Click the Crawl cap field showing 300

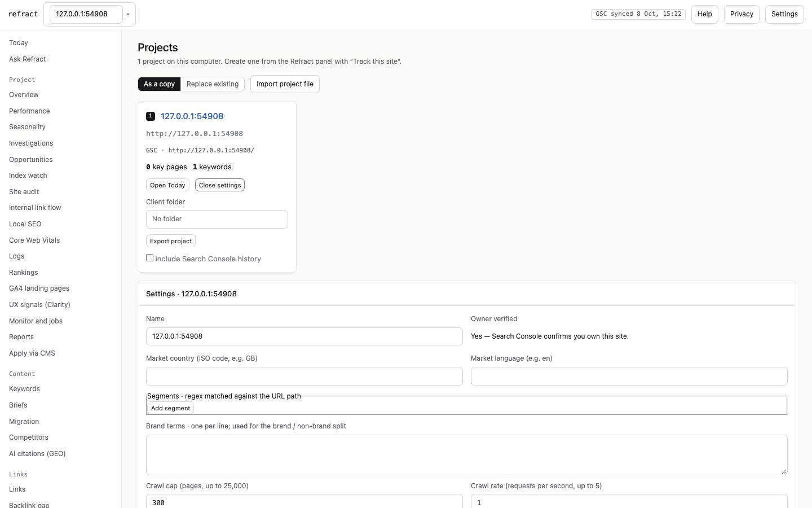pyautogui.click(x=304, y=502)
